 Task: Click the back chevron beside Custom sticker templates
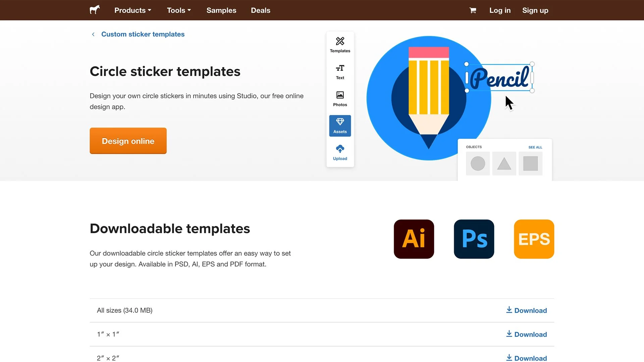click(93, 34)
